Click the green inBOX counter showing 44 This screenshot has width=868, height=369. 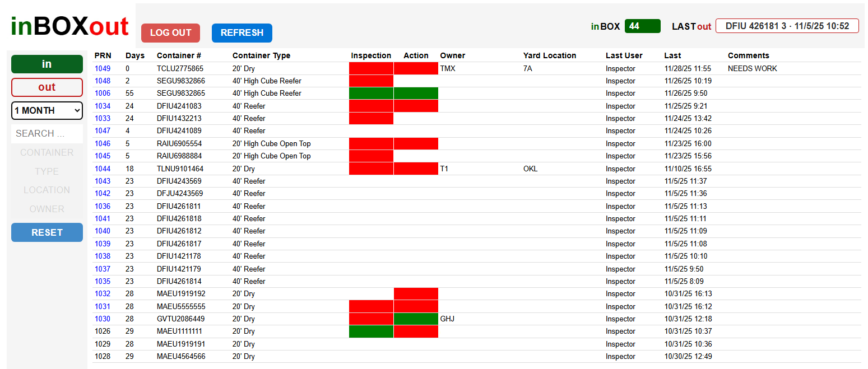[642, 26]
